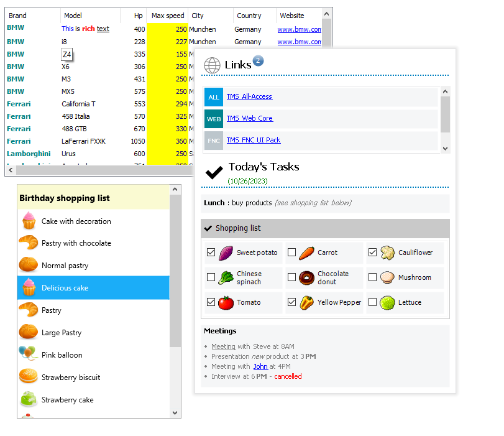Click the Birthday shopping list scroll up arrow
This screenshot has height=436, width=504.
(175, 189)
